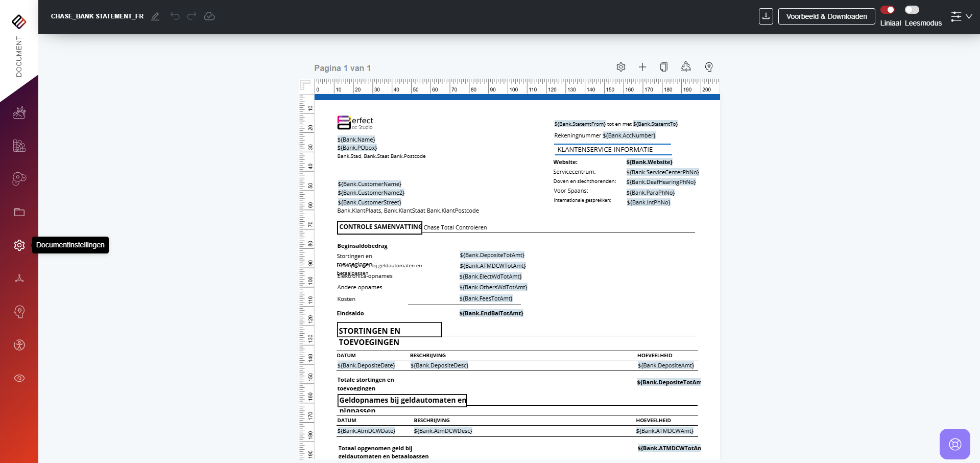This screenshot has width=980, height=463.
Task: Click the DOCUMENT vertical tab label
Action: click(x=19, y=57)
